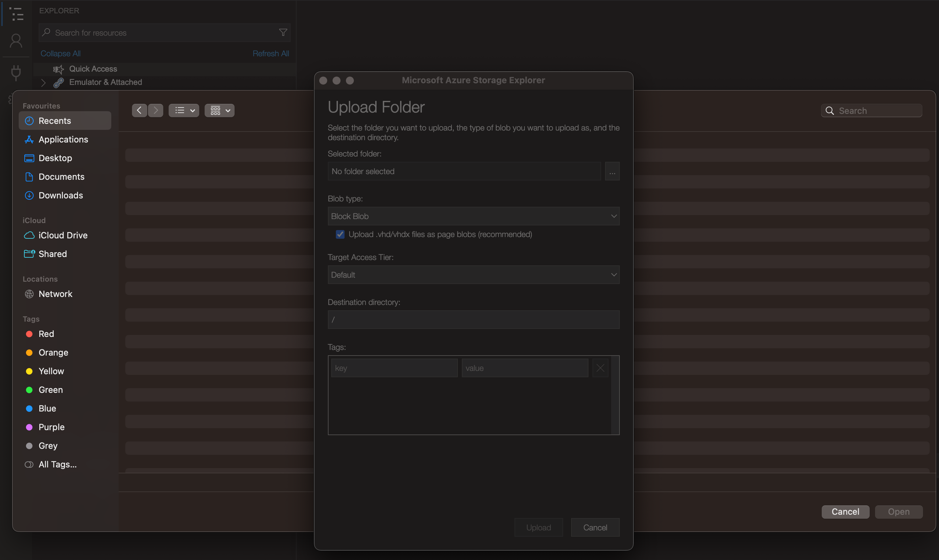Click All Tags… in the sidebar
This screenshot has height=560, width=939.
[65, 464]
